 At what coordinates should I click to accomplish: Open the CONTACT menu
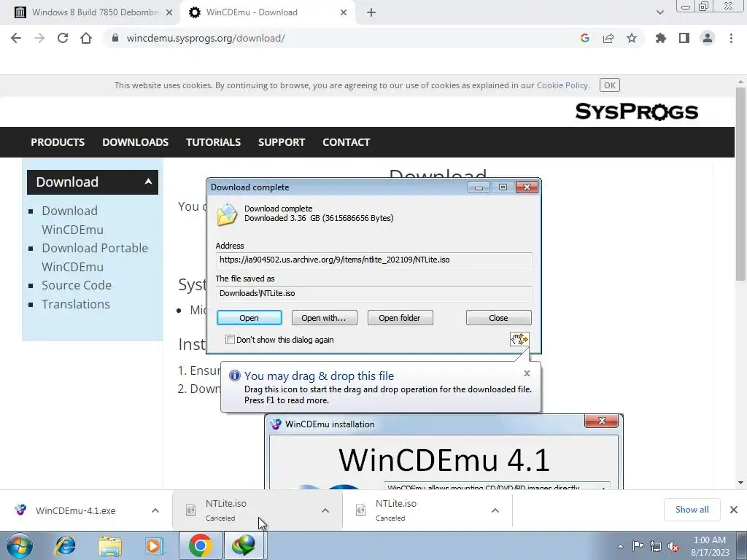pos(346,142)
